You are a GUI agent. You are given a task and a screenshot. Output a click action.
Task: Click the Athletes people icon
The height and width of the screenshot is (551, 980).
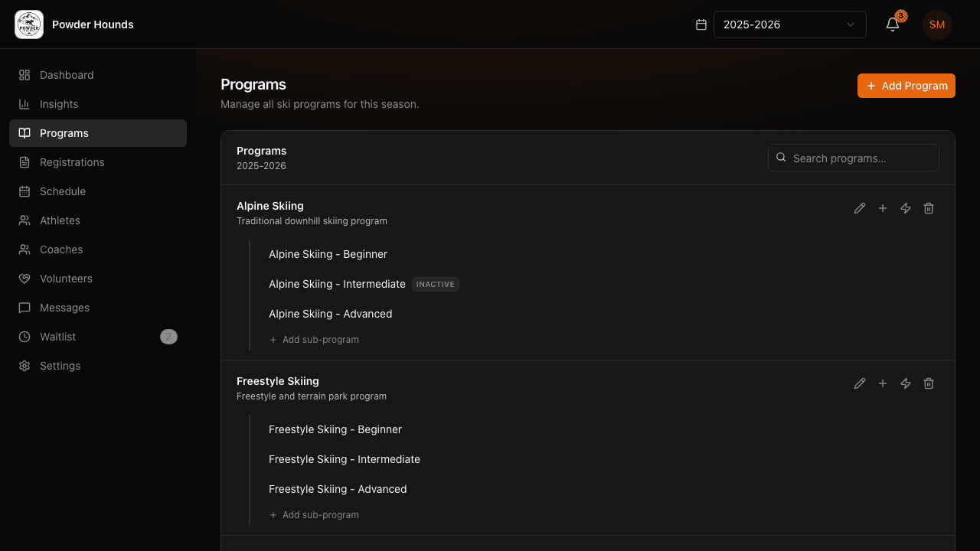click(x=24, y=220)
